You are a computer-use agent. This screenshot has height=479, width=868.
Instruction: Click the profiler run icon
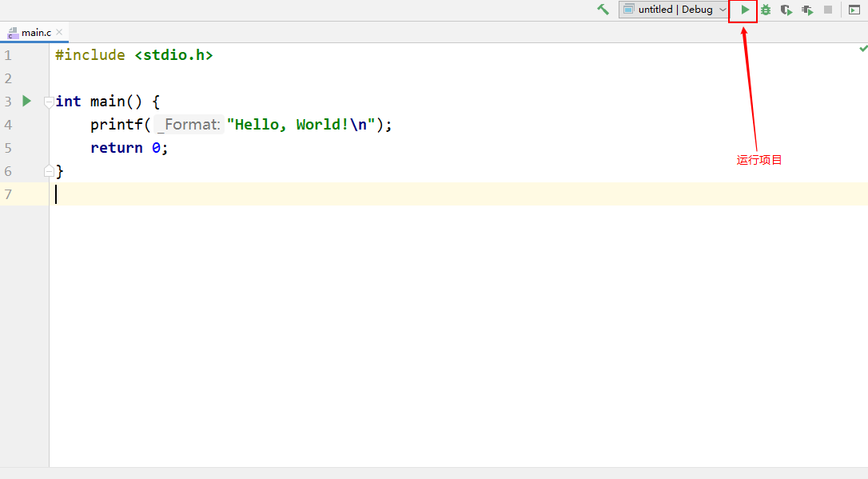(x=807, y=10)
